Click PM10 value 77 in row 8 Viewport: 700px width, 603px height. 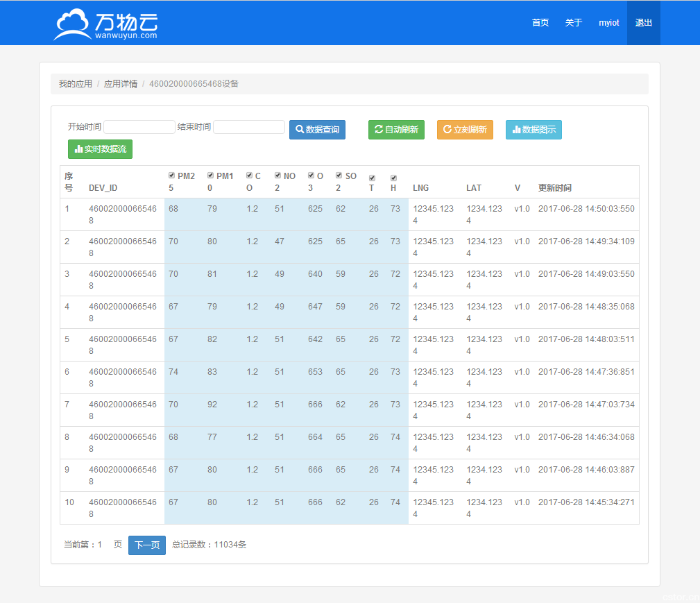(212, 437)
